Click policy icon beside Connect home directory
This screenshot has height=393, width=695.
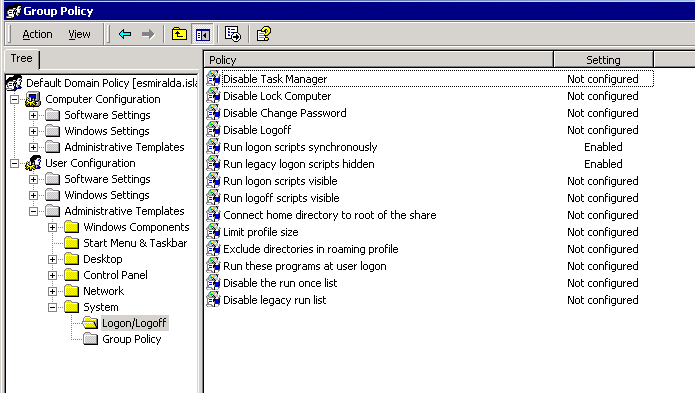pyautogui.click(x=213, y=215)
